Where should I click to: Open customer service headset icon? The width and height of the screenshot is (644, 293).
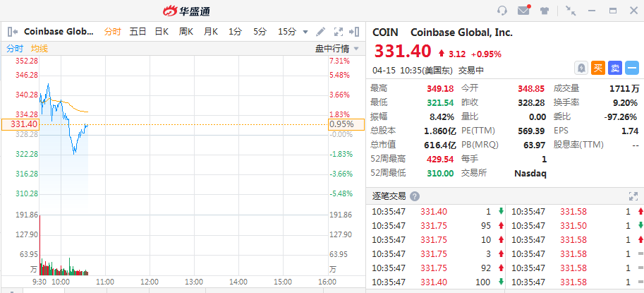coord(502,11)
